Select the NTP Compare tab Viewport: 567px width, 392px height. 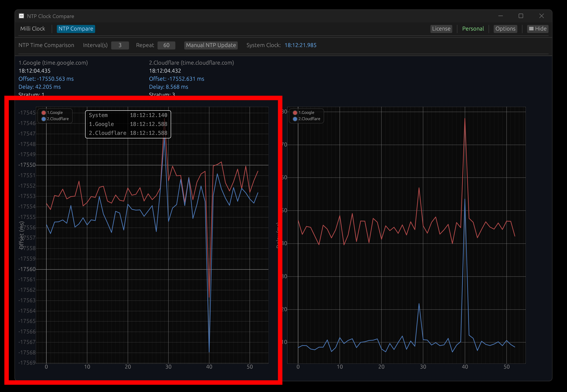click(x=76, y=29)
